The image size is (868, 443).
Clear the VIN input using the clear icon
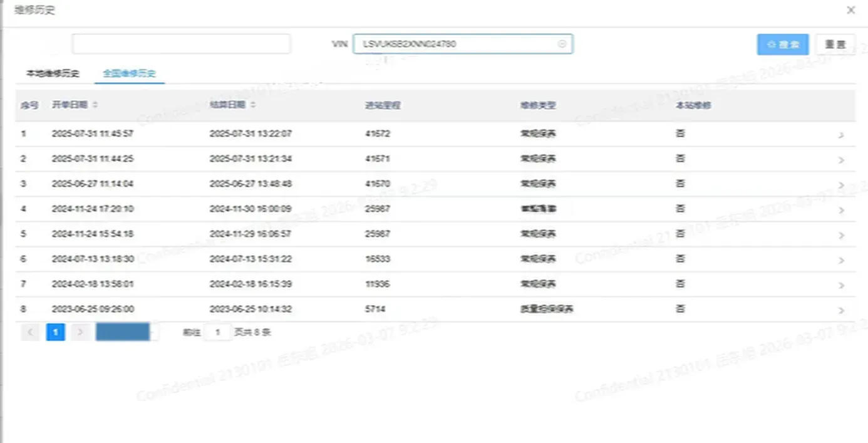tap(562, 44)
